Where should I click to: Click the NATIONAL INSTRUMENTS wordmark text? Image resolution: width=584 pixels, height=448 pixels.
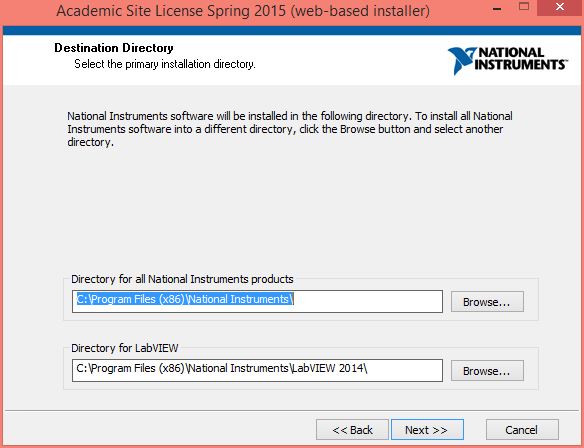[521, 58]
